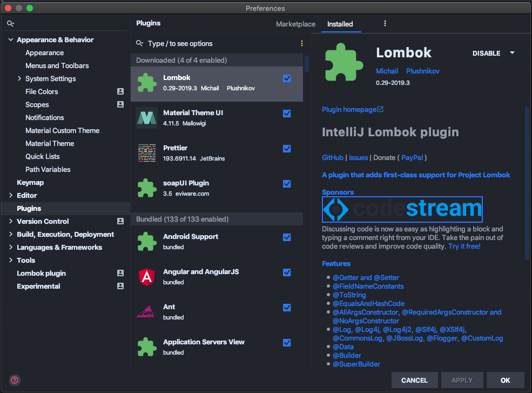
Task: Click the soapUI Plugin puzzle icon
Action: [147, 188]
